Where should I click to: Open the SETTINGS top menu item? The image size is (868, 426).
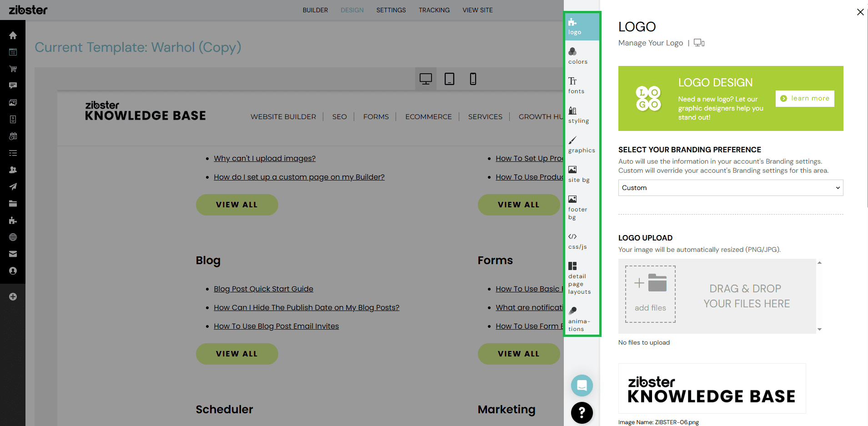pyautogui.click(x=391, y=10)
